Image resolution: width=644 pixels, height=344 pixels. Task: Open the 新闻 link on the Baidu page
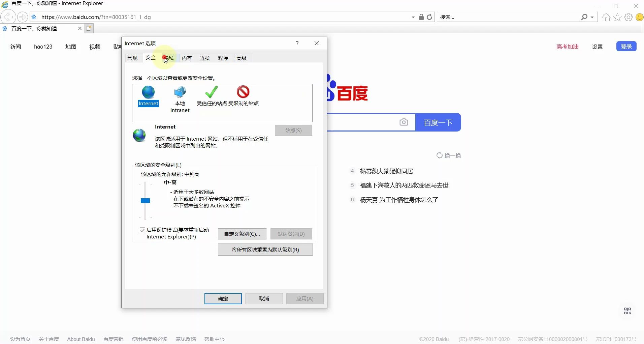coord(15,47)
